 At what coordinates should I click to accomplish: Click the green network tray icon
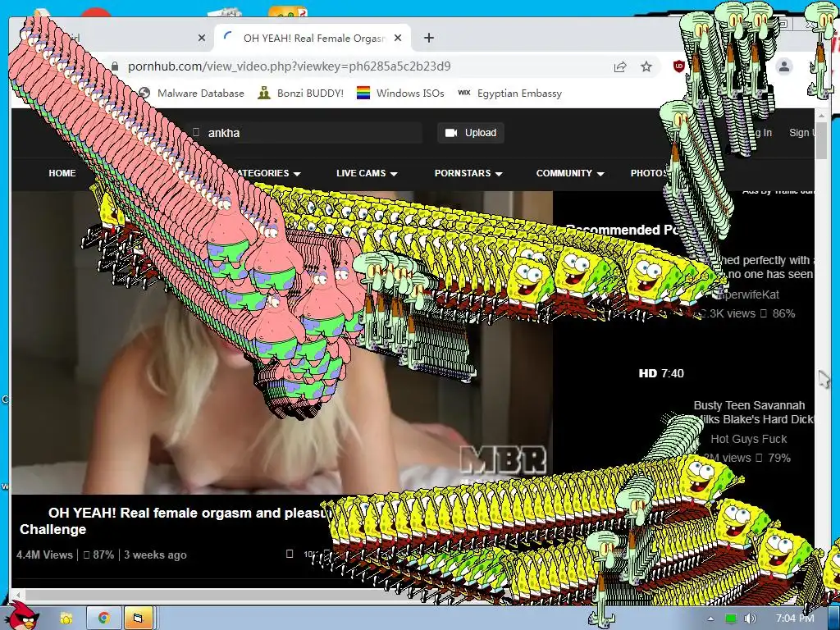(731, 619)
